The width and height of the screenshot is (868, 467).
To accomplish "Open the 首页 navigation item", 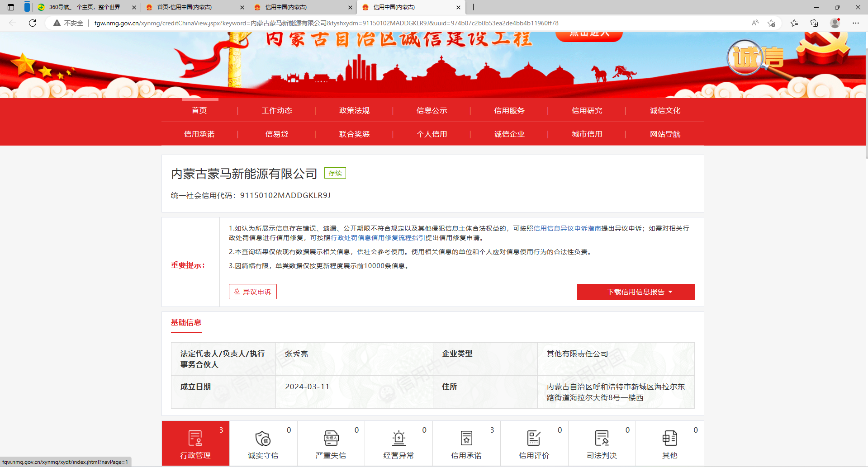I will point(199,110).
